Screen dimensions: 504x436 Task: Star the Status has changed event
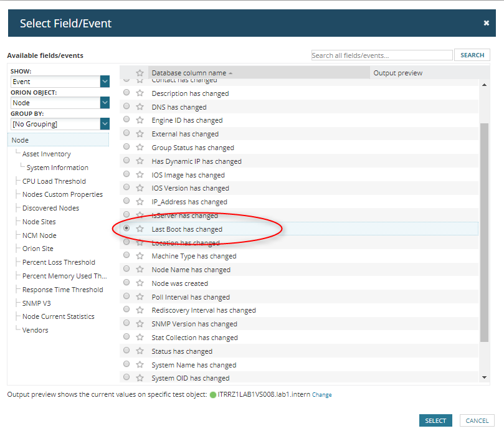pos(140,351)
